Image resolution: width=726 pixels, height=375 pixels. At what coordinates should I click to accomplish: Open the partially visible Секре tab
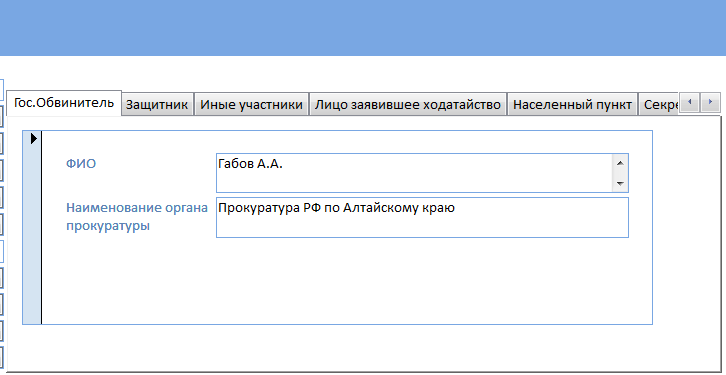658,105
